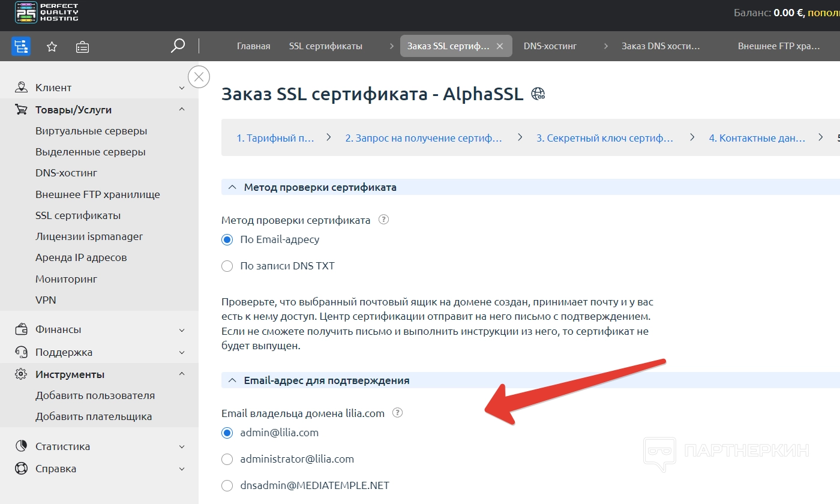This screenshot has height=504, width=840.
Task: Open the main menu tree icon
Action: click(x=21, y=46)
